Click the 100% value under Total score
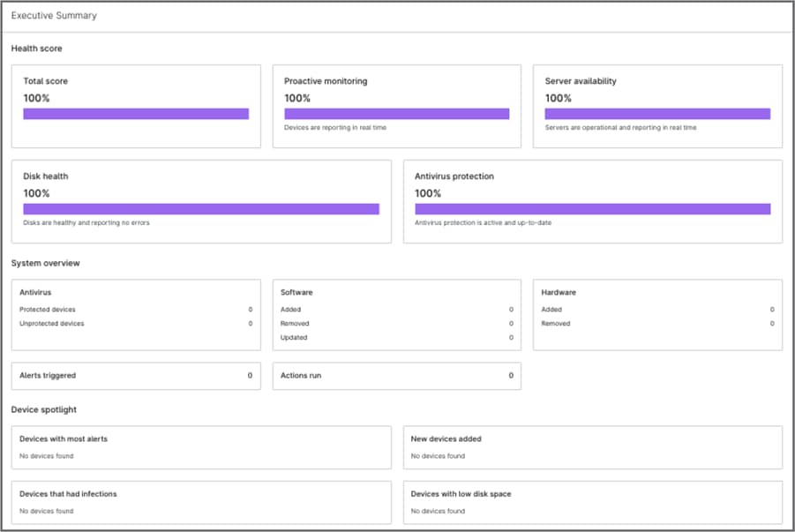 [36, 99]
